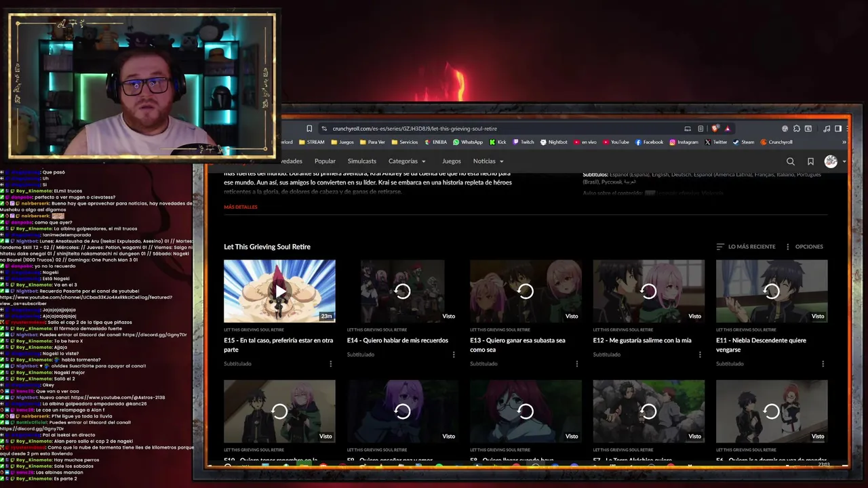868x488 pixels.
Task: Open the three-dot menu for episode E14
Action: [454, 354]
